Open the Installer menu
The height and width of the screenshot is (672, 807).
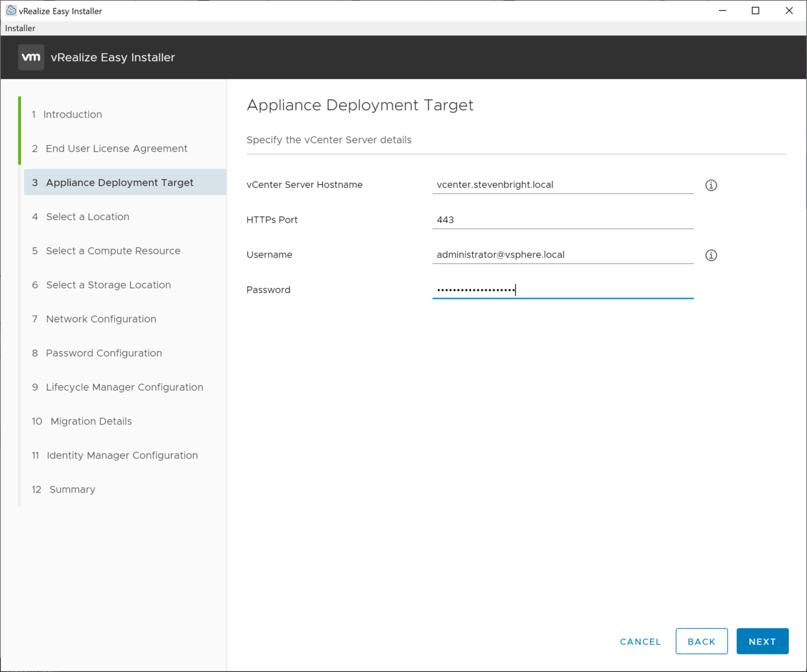click(21, 28)
